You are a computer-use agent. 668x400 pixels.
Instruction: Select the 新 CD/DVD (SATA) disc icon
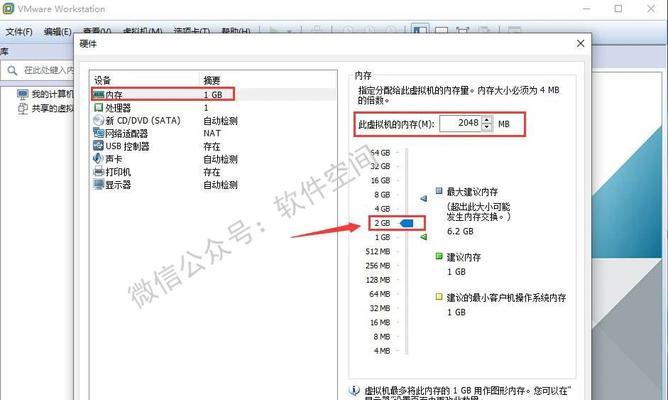98,120
